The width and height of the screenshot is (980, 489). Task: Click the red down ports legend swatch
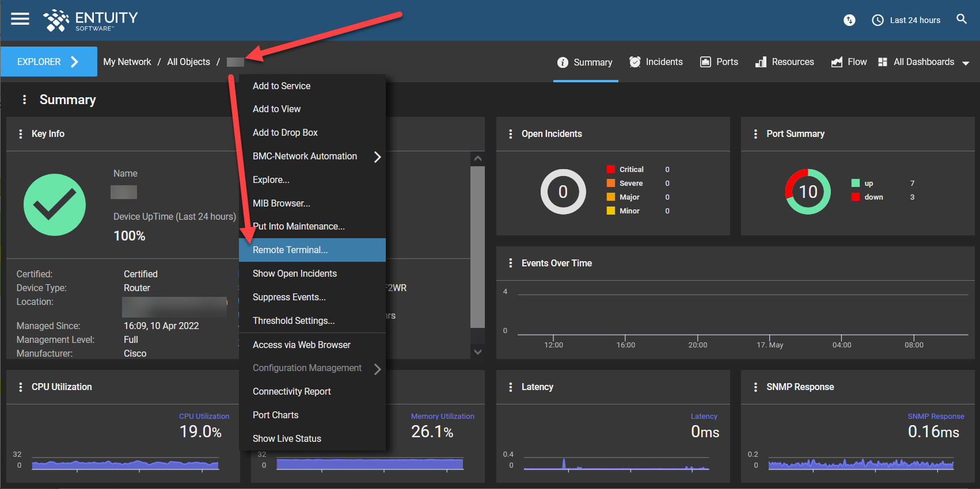coord(856,197)
